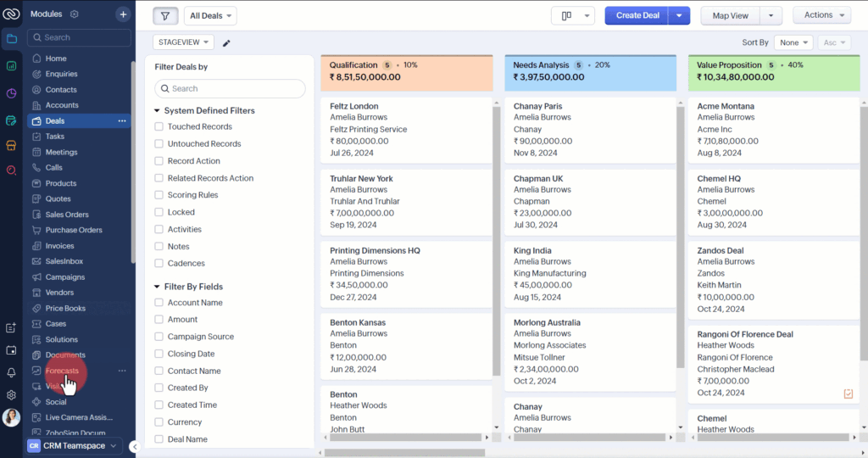Click the user profile avatar

11,417
